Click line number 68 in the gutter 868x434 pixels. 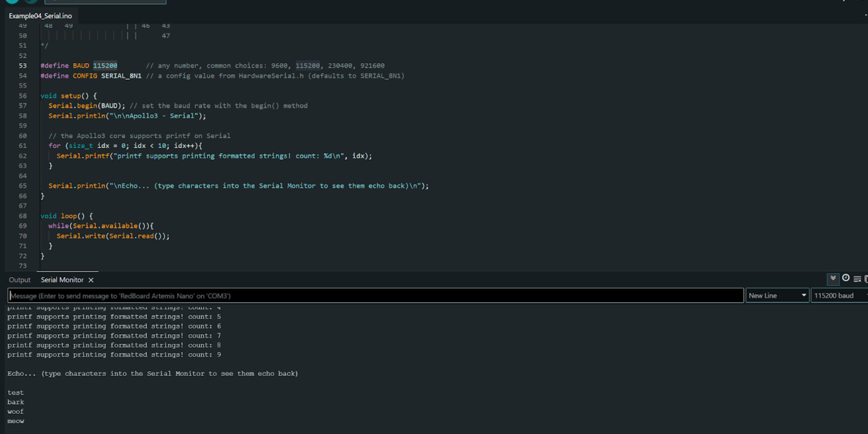tap(22, 216)
